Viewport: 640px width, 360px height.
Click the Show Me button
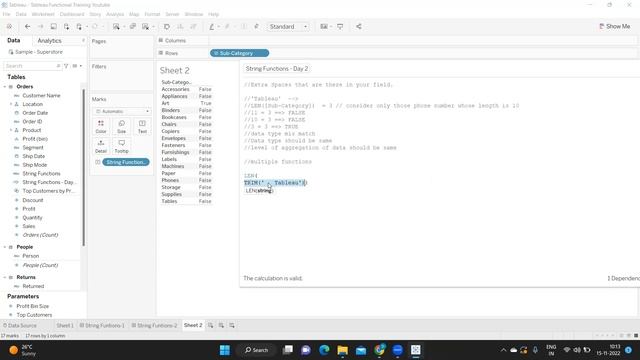tap(615, 26)
